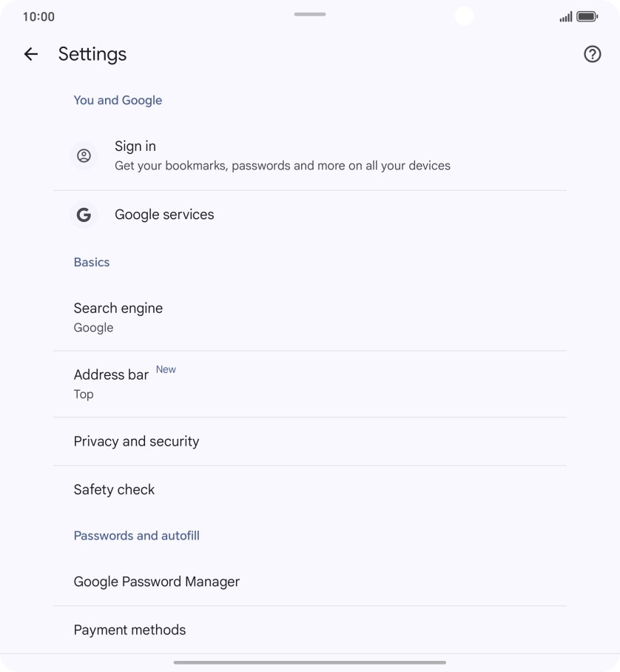Open the help and feedback icon
620x672 pixels.
click(x=592, y=54)
